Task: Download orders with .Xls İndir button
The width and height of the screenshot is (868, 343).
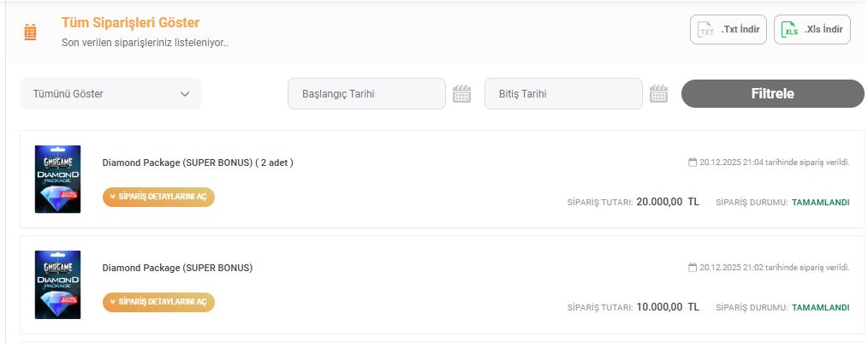Action: [x=812, y=29]
